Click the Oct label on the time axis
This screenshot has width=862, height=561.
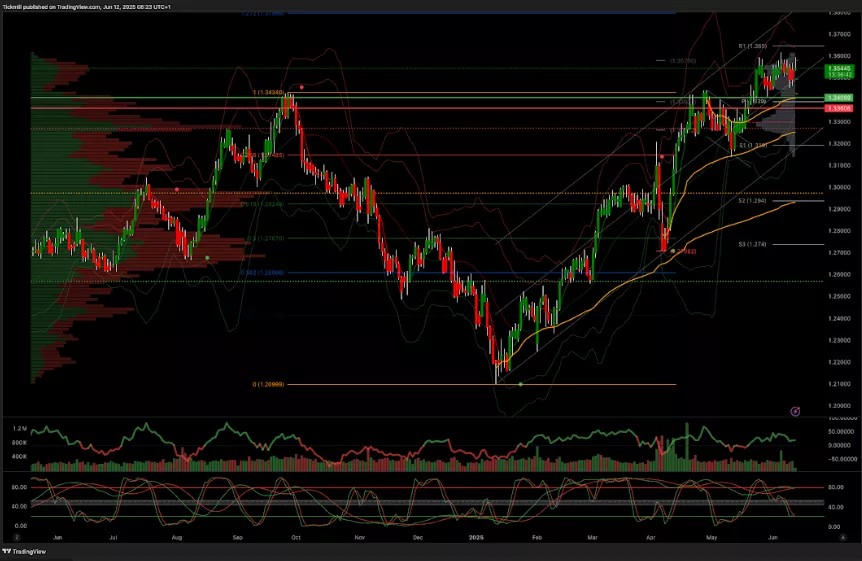tap(296, 537)
